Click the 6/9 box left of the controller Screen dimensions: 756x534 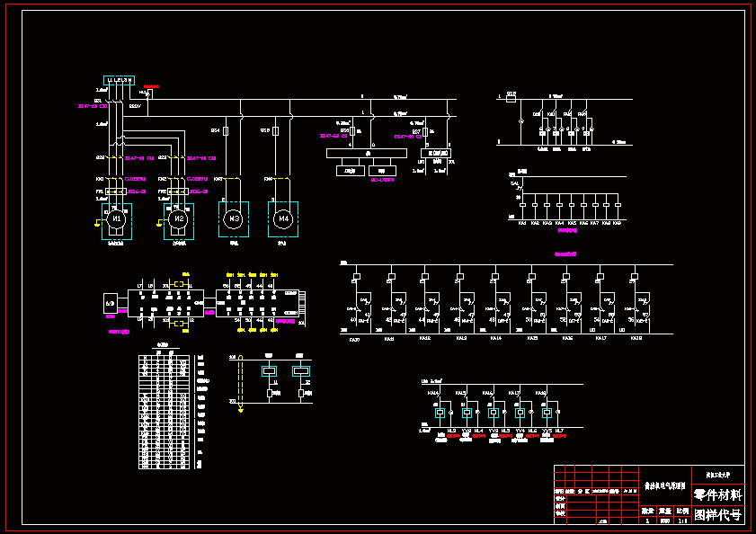click(x=111, y=303)
